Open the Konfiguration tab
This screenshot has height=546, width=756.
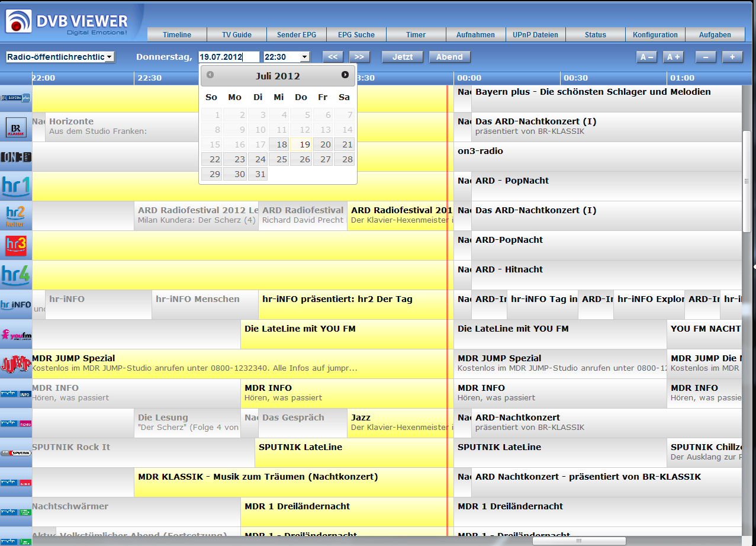[655, 34]
